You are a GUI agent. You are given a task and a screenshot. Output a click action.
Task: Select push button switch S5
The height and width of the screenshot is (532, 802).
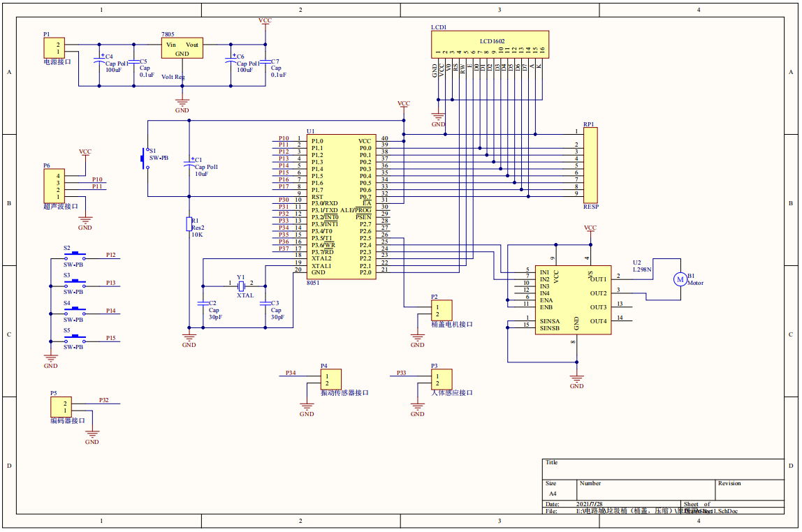coord(75,338)
